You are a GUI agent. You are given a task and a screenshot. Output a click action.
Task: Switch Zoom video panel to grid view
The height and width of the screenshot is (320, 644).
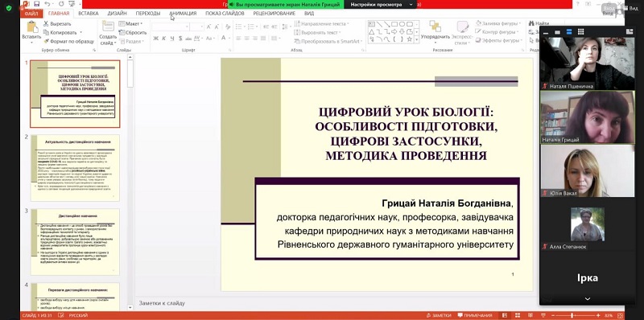click(x=580, y=31)
